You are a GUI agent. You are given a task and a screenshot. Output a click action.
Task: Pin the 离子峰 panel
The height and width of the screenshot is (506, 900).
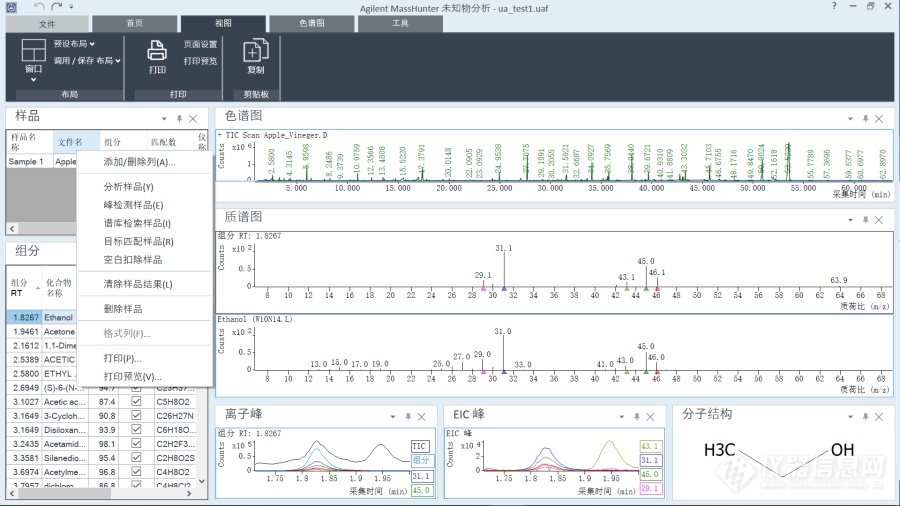pyautogui.click(x=408, y=417)
